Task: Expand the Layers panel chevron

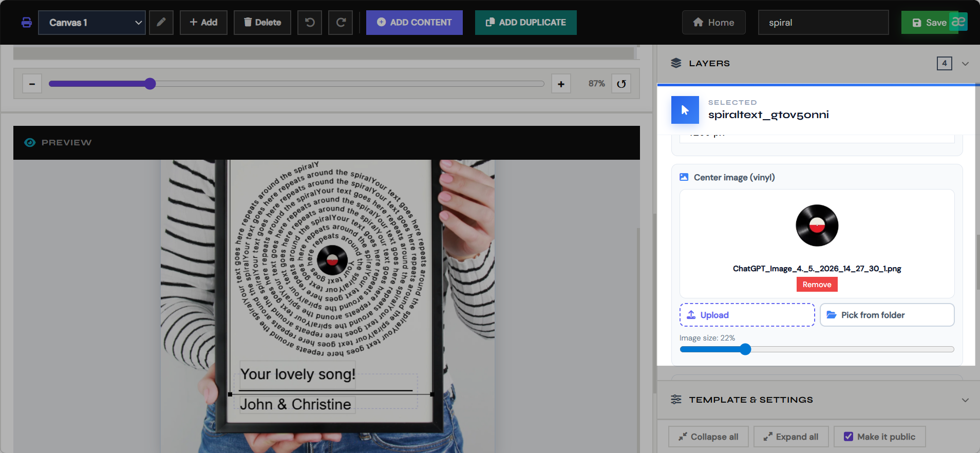Action: (x=965, y=64)
